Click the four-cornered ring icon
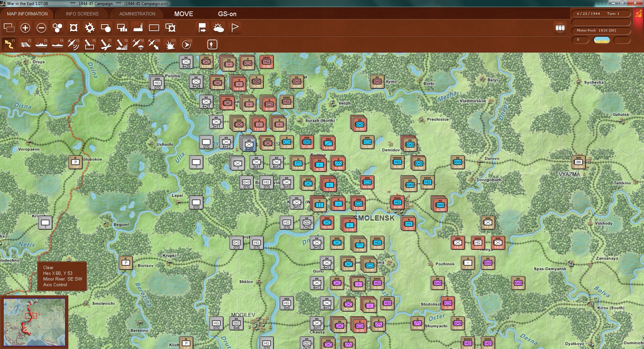 click(x=73, y=28)
